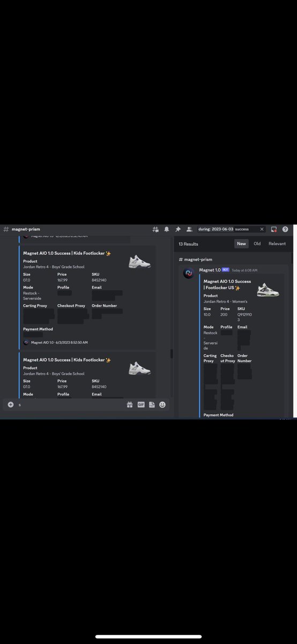Toggle member list people icon
Screen dimensions: 297x644
click(x=189, y=229)
